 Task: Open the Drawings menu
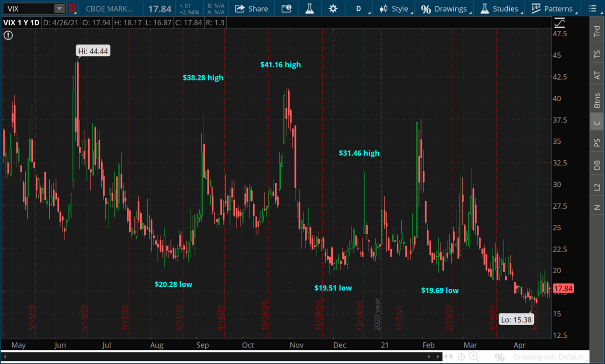tap(445, 9)
